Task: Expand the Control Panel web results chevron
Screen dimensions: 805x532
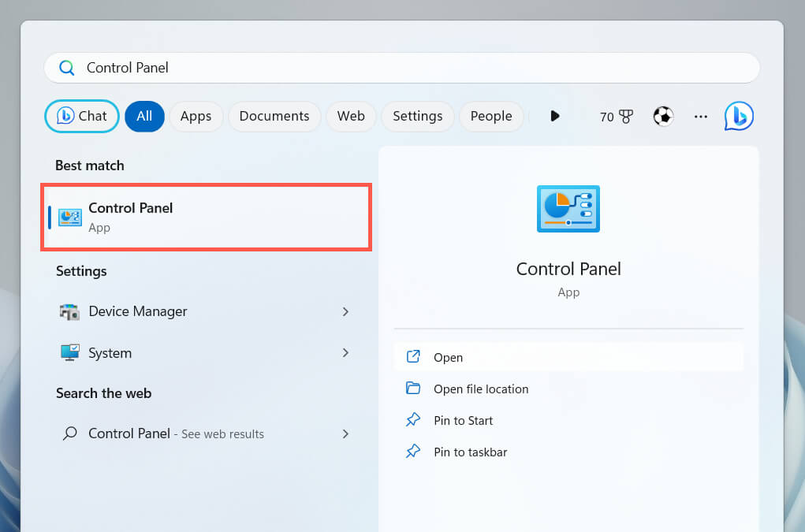Action: [345, 433]
